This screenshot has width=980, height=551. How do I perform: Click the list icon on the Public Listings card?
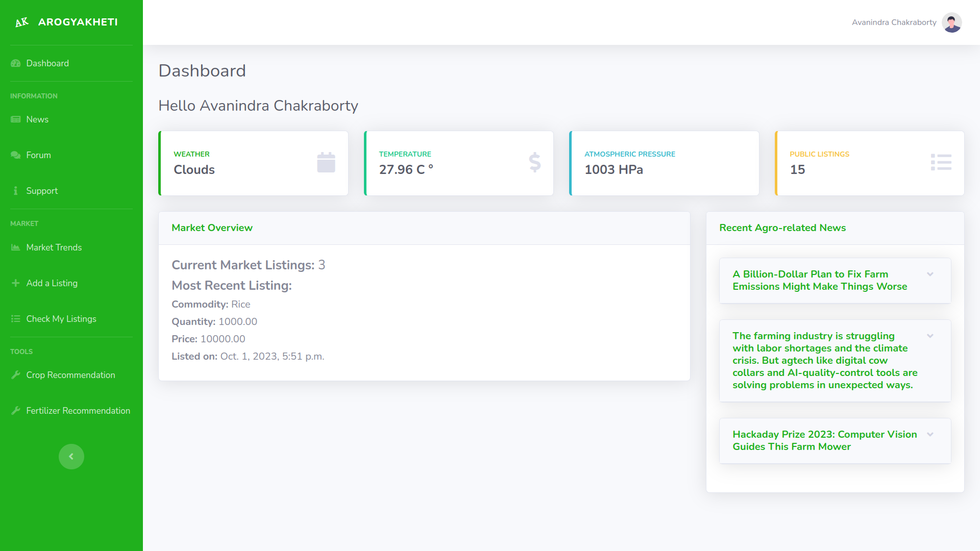[x=941, y=162]
